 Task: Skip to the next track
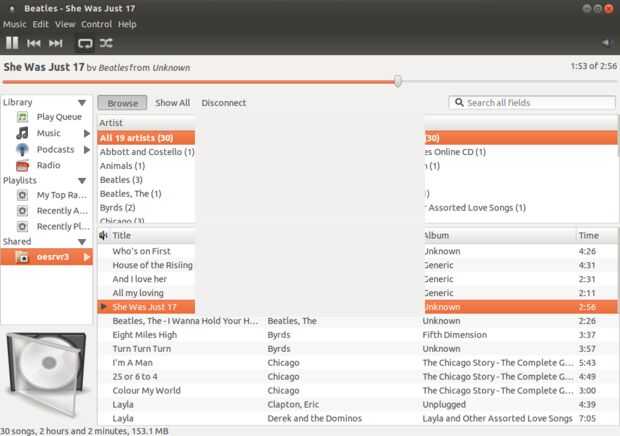click(x=55, y=43)
